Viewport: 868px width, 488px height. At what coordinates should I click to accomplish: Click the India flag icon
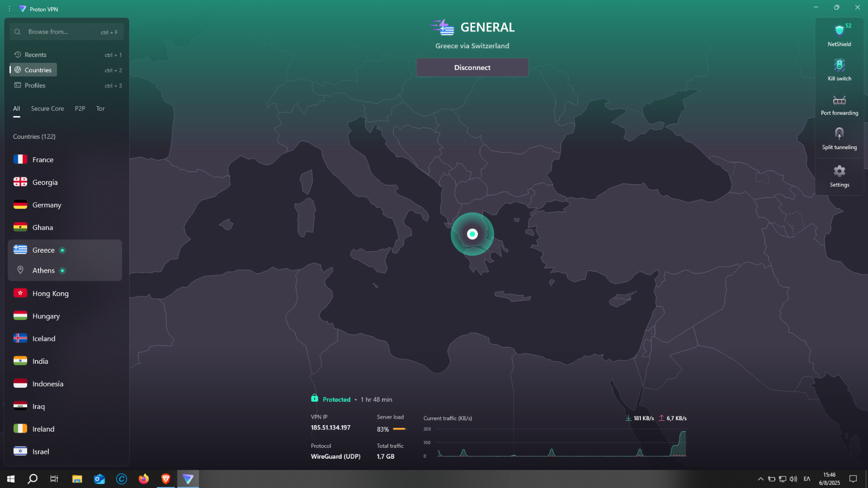pos(20,361)
